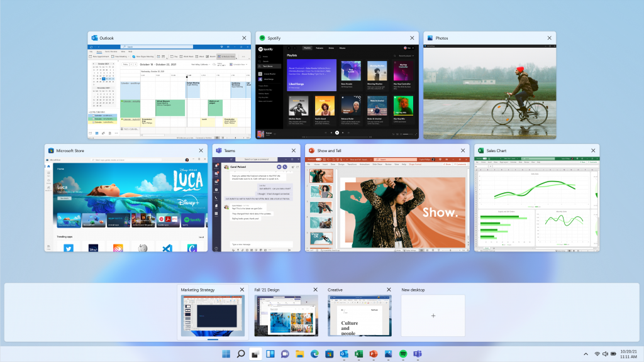This screenshot has height=362, width=644.
Task: Click the volume speaker tray icon
Action: [605, 354]
